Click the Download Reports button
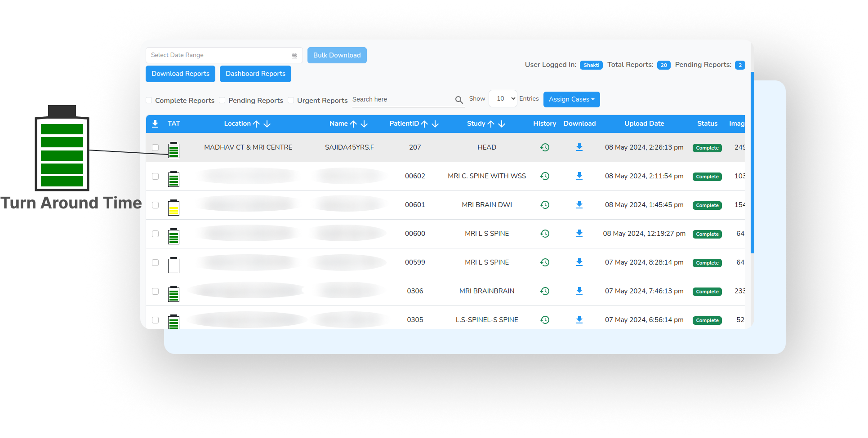 tap(180, 74)
